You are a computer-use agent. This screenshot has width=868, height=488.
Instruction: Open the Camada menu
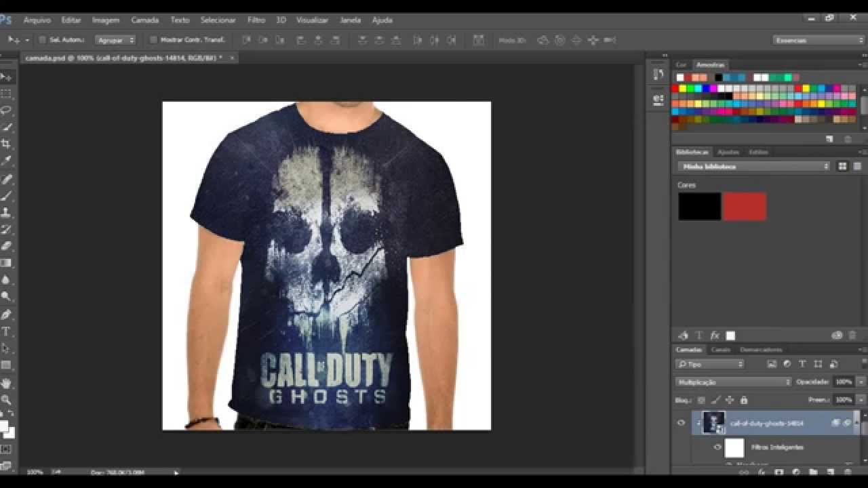[x=145, y=20]
